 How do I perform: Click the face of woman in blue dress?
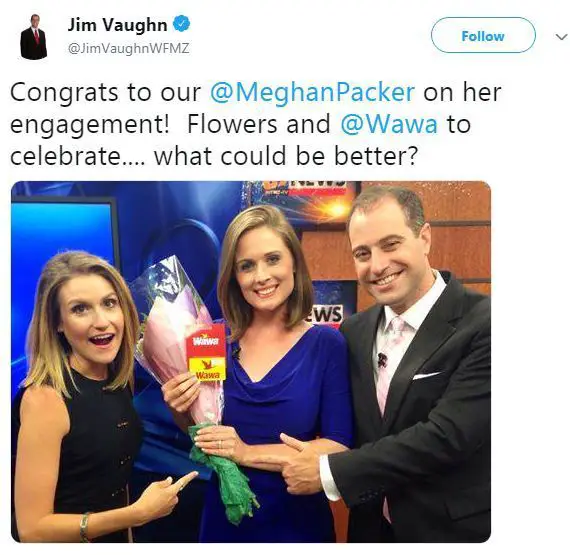(x=265, y=270)
